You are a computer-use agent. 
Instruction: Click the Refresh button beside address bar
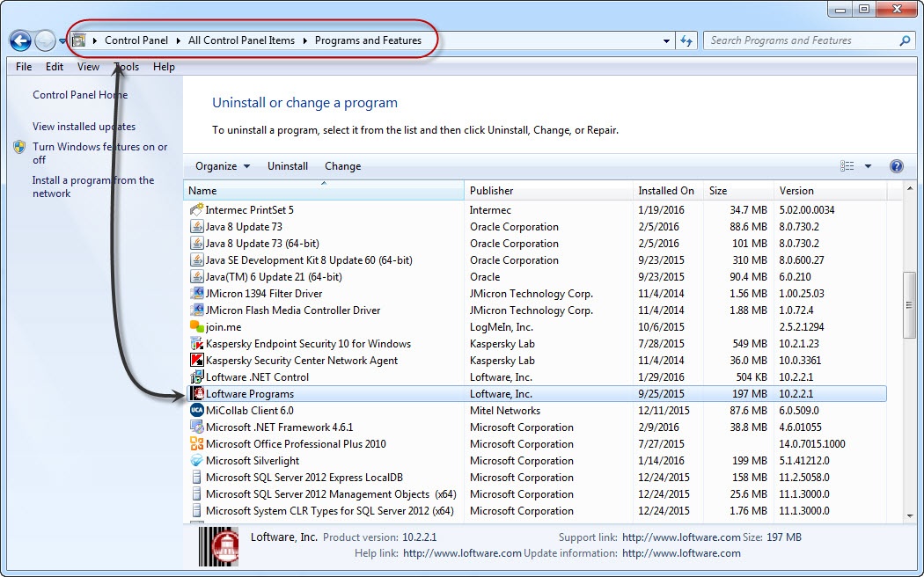(x=686, y=40)
